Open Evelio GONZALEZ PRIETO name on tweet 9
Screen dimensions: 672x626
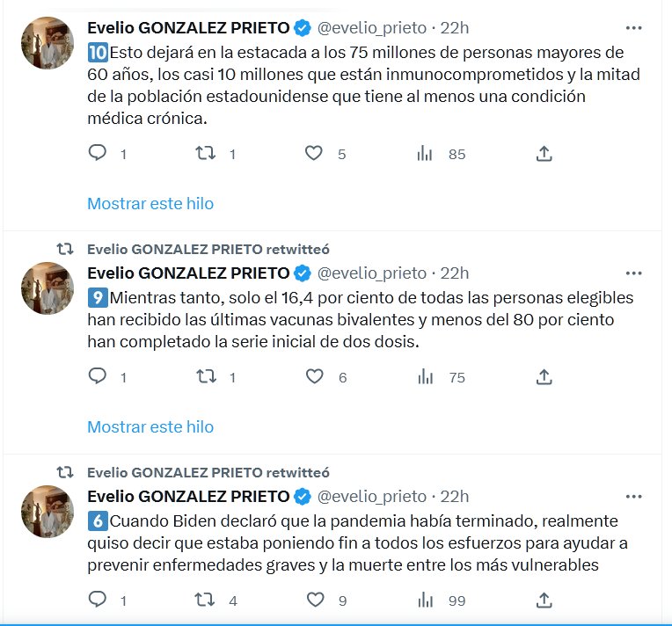pyautogui.click(x=188, y=273)
